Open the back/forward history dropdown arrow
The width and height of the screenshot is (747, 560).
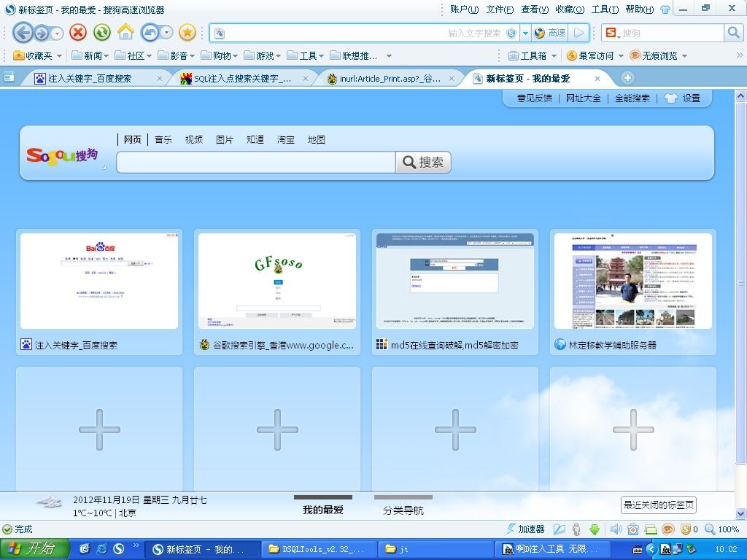coord(57,34)
